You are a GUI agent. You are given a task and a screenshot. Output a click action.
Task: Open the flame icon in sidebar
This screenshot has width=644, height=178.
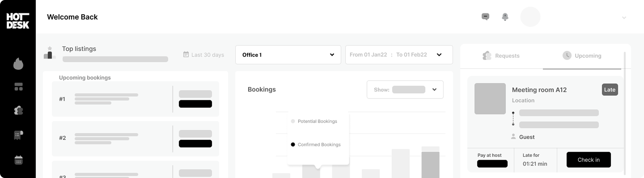coord(18,64)
